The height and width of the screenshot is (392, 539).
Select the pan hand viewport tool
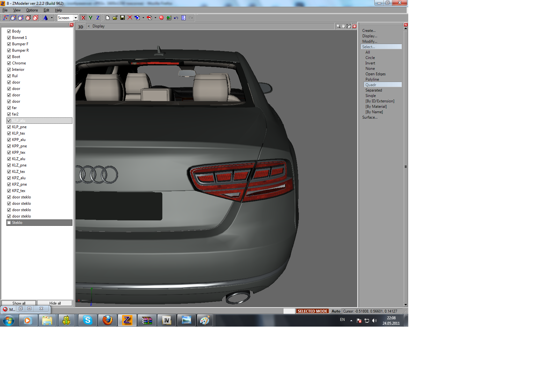(343, 26)
